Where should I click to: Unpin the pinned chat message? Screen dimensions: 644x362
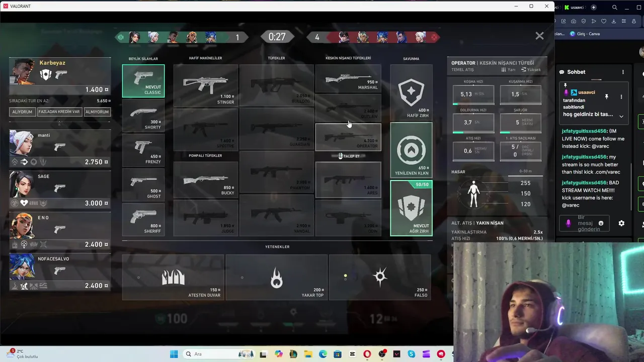606,97
